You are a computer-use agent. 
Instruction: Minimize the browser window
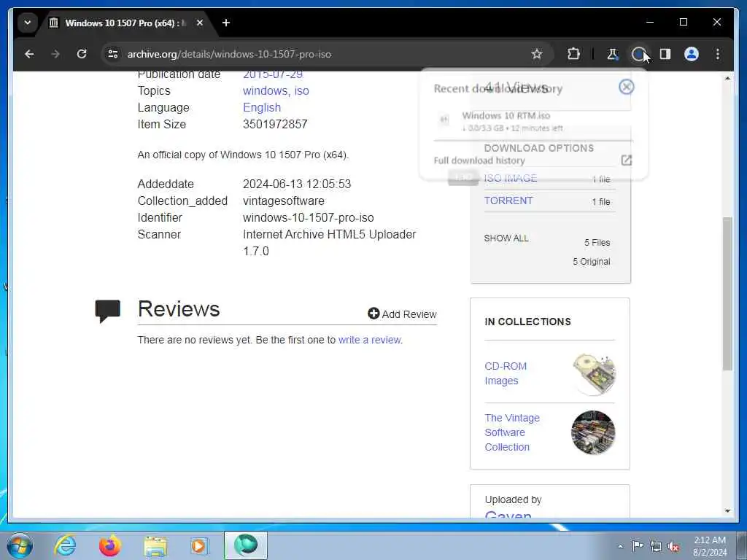click(650, 22)
